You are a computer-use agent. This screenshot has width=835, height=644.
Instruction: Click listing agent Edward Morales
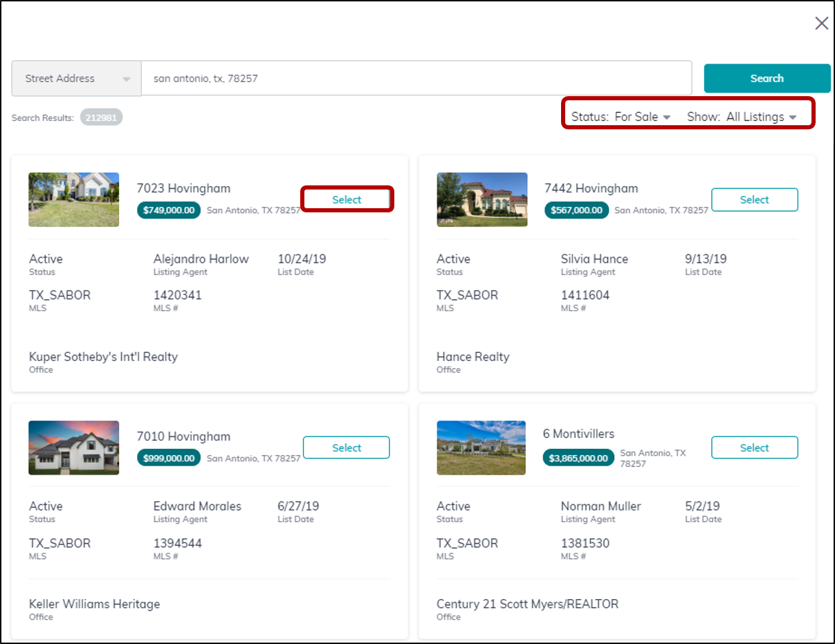[x=197, y=506]
